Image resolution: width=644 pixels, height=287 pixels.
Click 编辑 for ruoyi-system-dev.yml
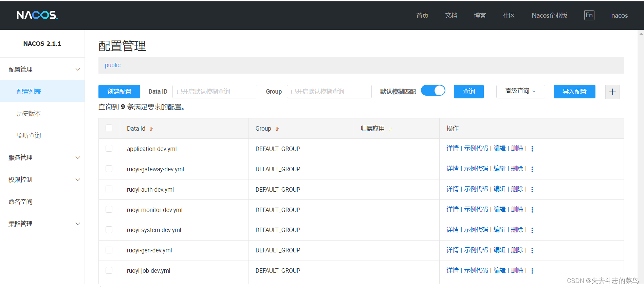click(x=499, y=230)
